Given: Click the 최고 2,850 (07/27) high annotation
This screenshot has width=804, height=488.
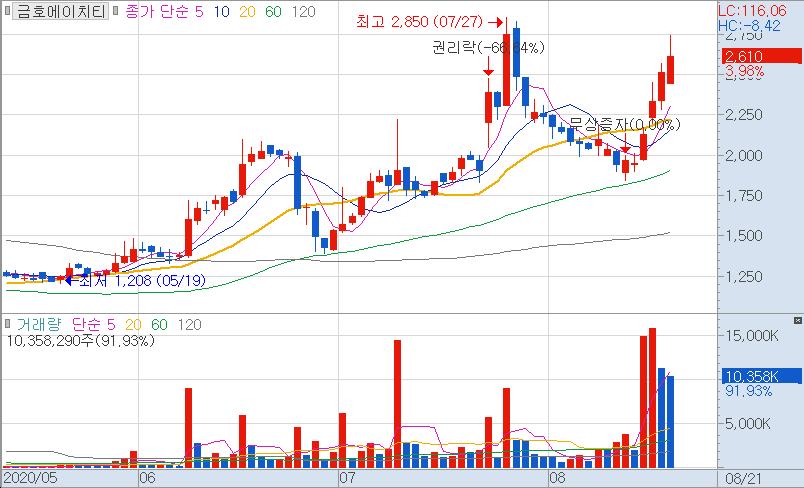Looking at the screenshot, I should click(x=419, y=22).
